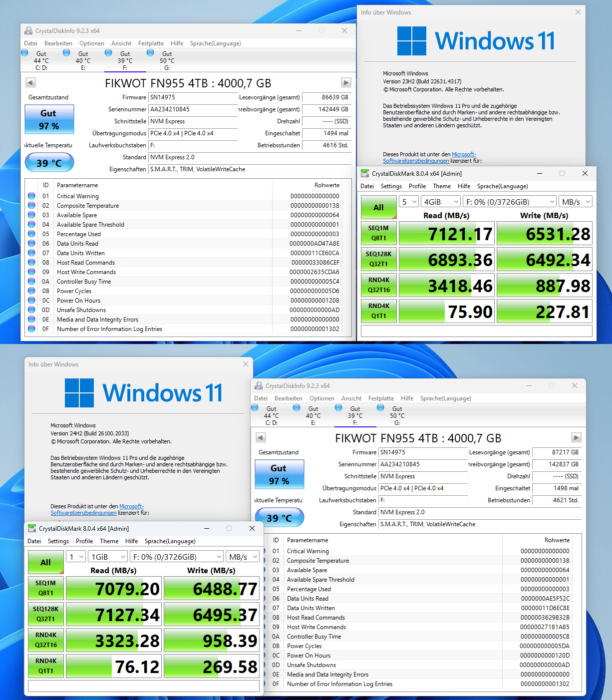
Task: Click the 6488.77 write result cell
Action: pyautogui.click(x=212, y=588)
